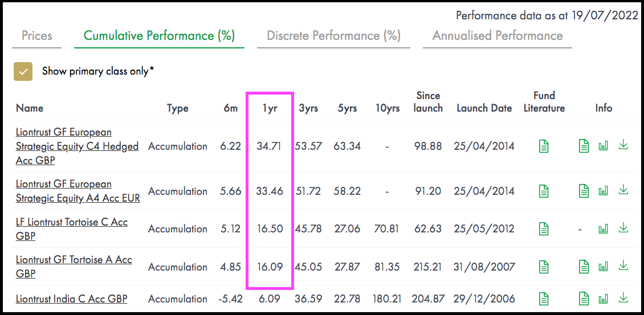View chart icon for Liontrust India C Acc GBP
This screenshot has width=644, height=315.
(x=604, y=298)
